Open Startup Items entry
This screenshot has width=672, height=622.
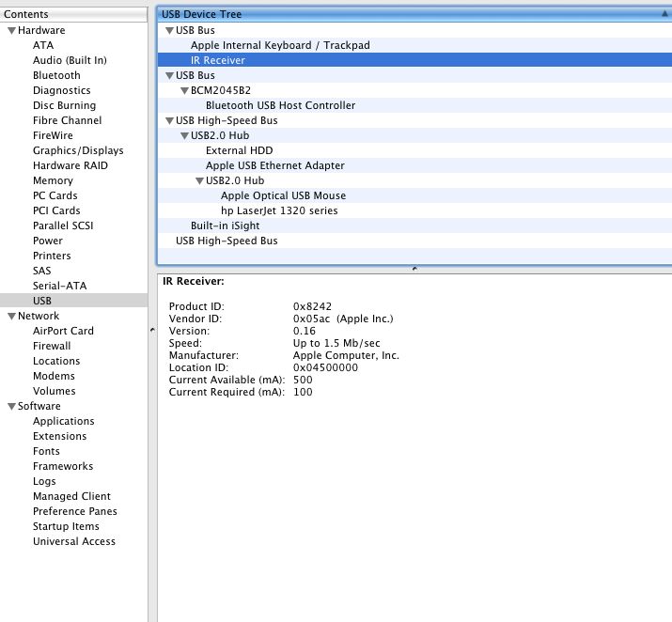point(66,526)
